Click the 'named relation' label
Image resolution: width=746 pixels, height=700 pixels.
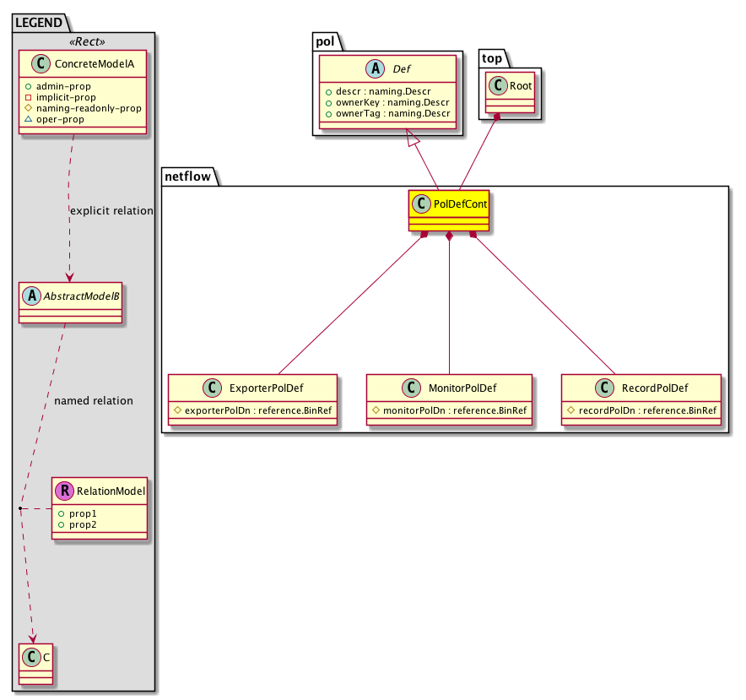93,400
